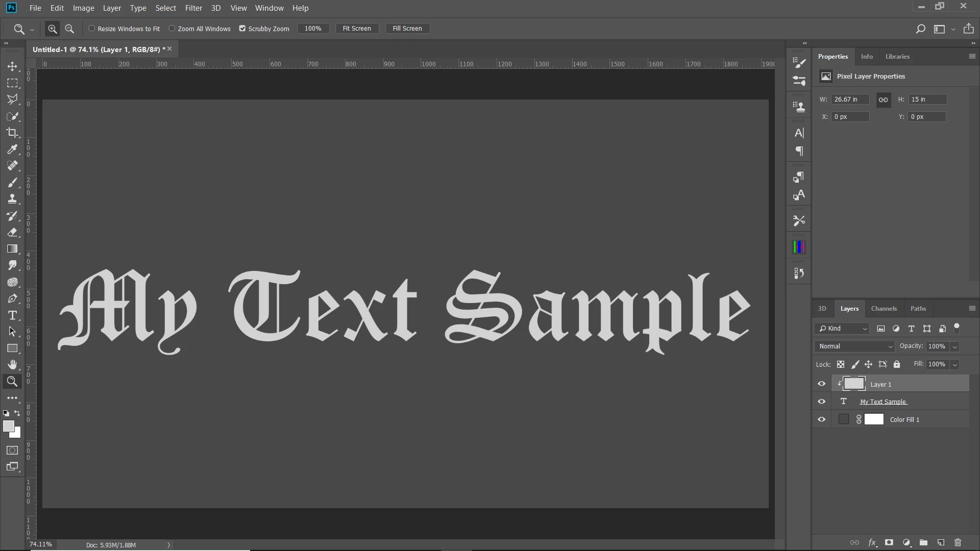Select the Horizontal Type tool

(12, 315)
